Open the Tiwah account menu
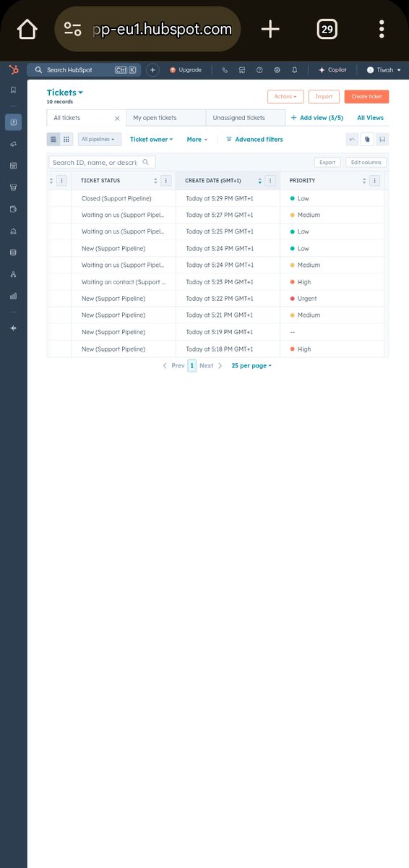 click(384, 70)
